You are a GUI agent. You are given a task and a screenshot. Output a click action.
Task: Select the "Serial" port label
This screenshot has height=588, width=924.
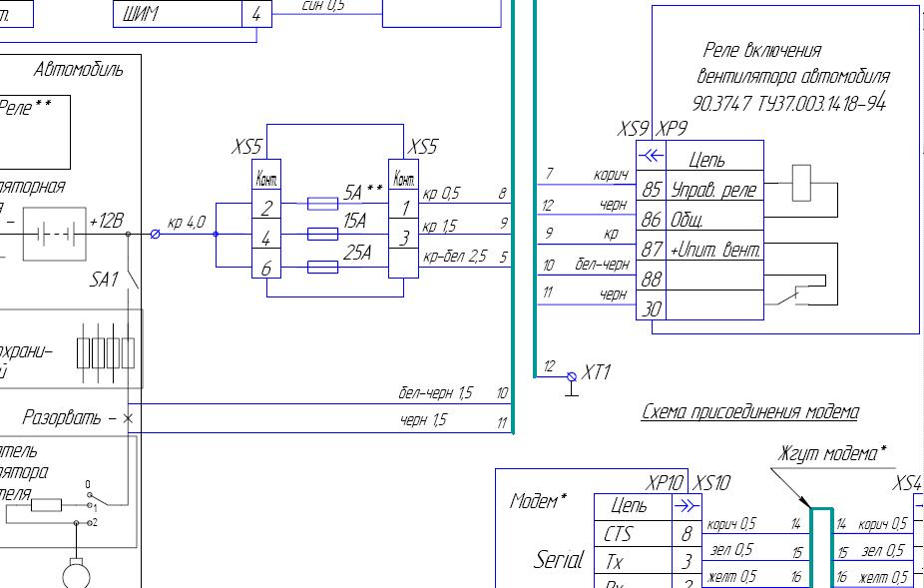pos(558,560)
